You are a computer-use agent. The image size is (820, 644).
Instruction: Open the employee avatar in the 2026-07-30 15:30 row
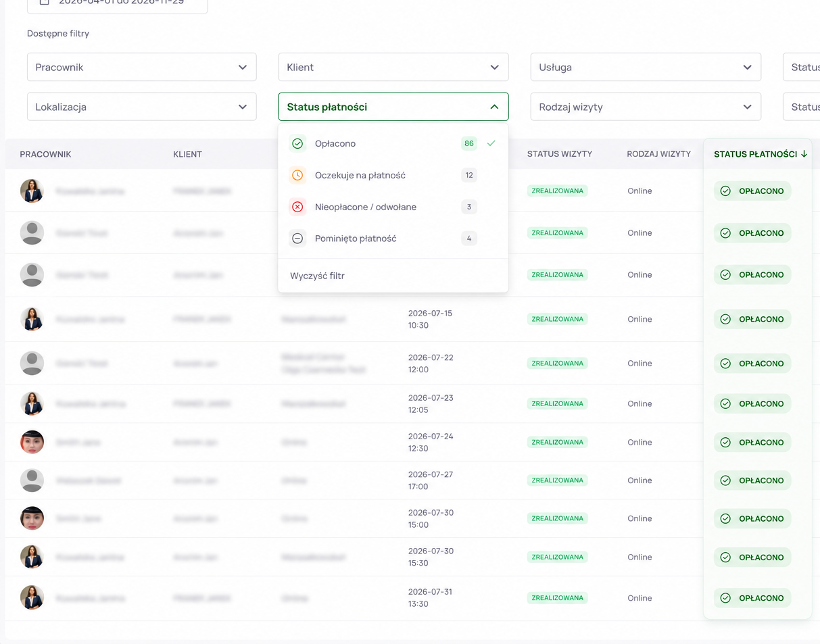tap(32, 557)
